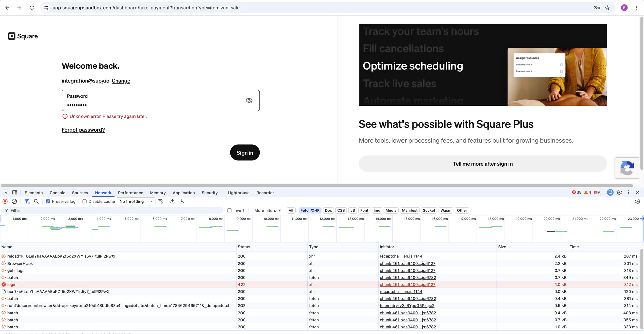The width and height of the screenshot is (644, 334).
Task: Click the browser forward arrow
Action: point(19,8)
